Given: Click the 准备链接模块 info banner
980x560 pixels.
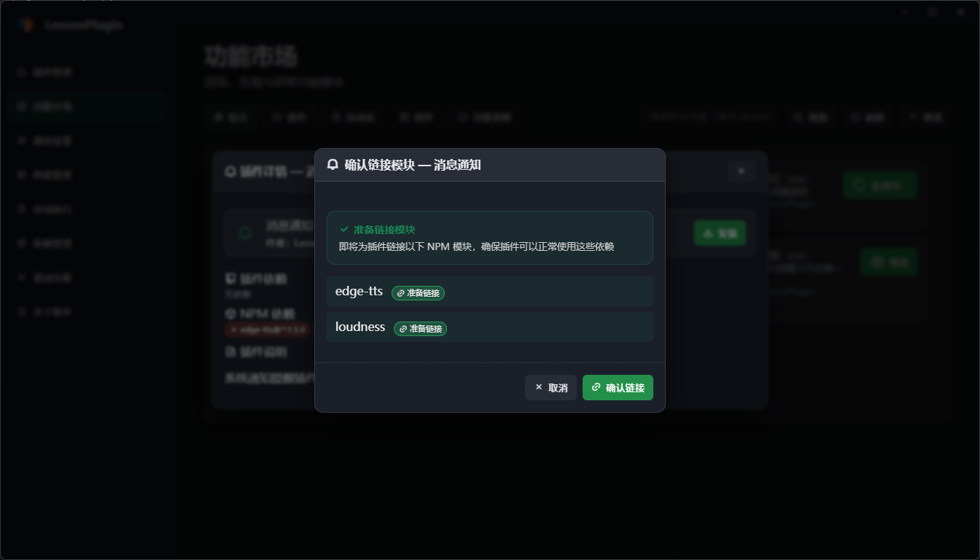Looking at the screenshot, I should click(490, 238).
